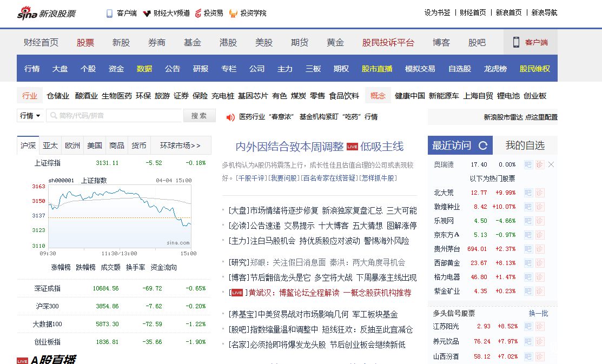
Task: Click LIVE badge in headline
Action: pos(352,147)
